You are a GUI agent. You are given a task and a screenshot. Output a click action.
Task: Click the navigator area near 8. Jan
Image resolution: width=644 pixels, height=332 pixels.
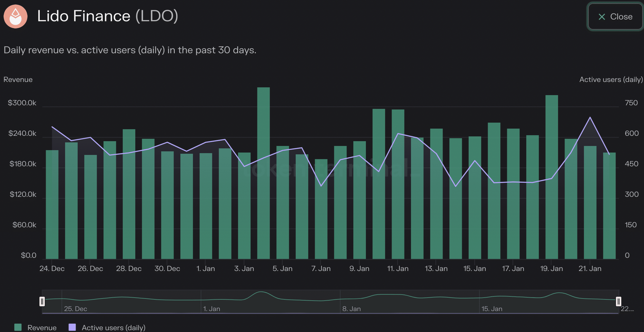352,309
